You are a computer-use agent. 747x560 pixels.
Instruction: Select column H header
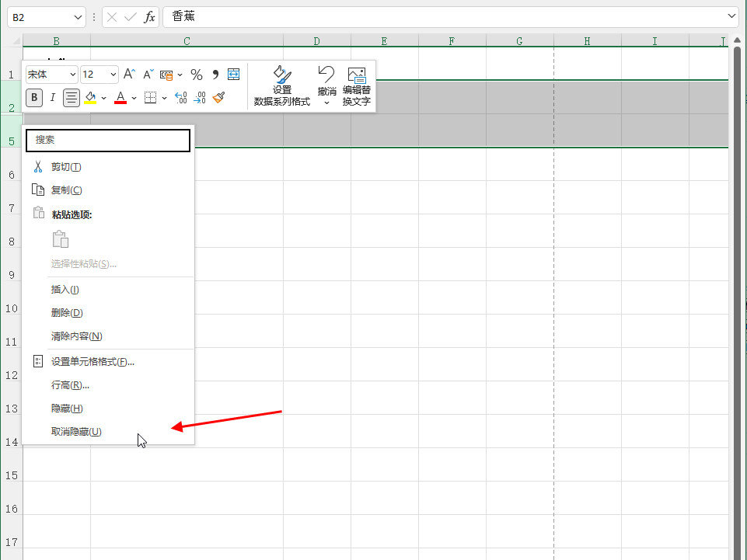coord(588,41)
